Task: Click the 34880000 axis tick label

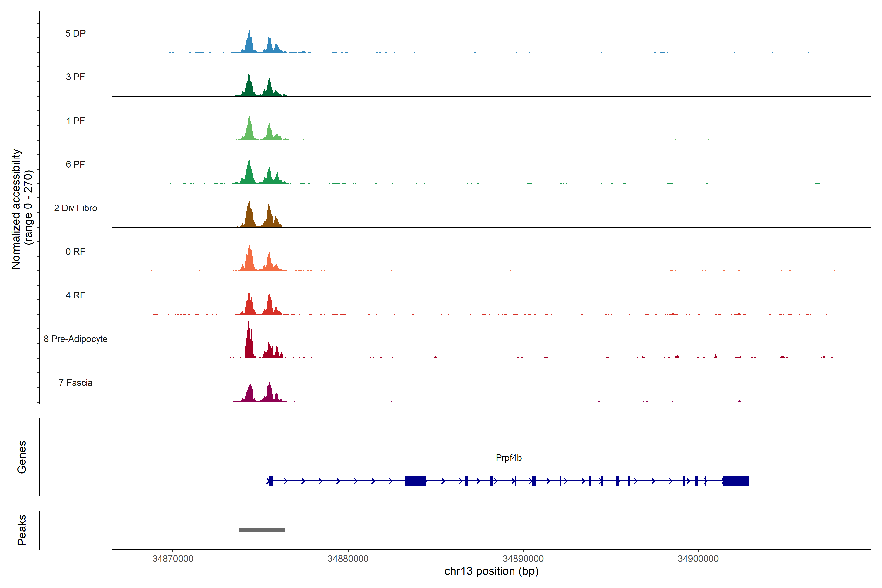Action: pyautogui.click(x=348, y=558)
